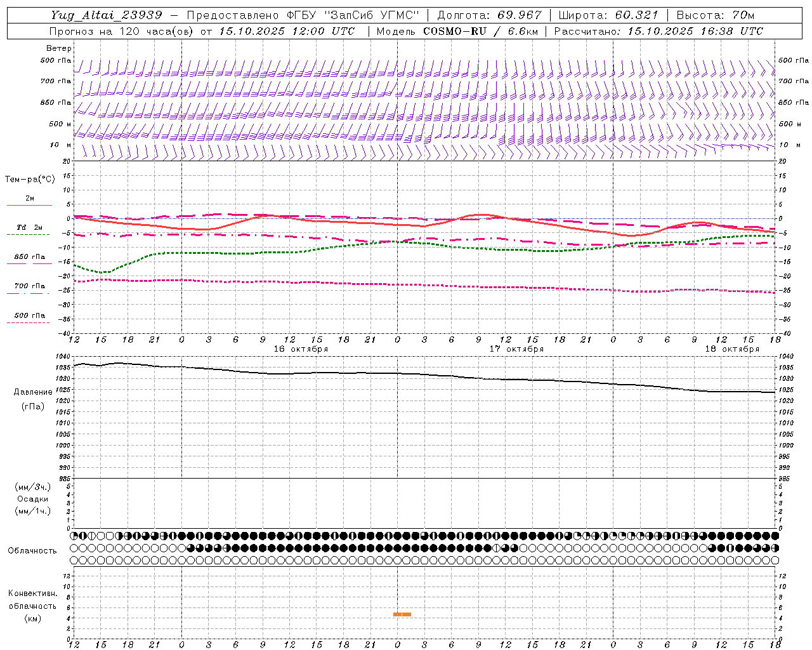Image resolution: width=812 pixels, height=650 pixels.
Task: Click the legend line sample under 2м
Action: (x=29, y=206)
